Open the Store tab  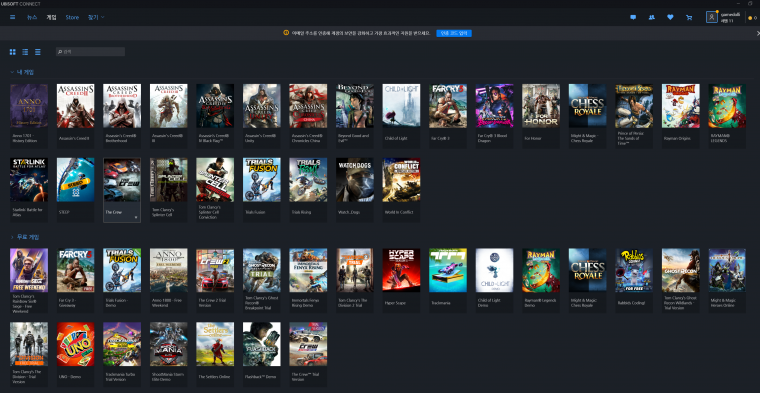(72, 17)
